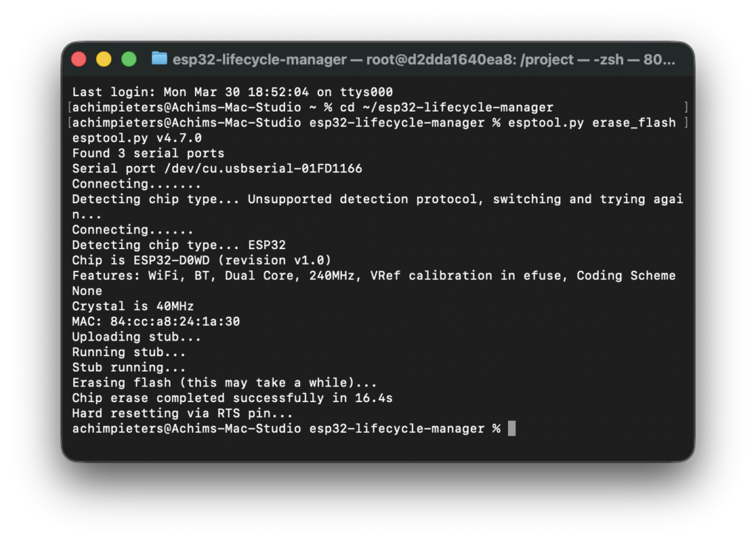
Task: Minimize the Terminal with yellow button
Action: pos(104,59)
